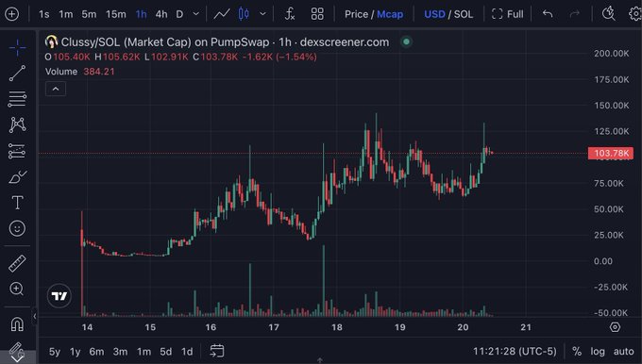Select the crosshair cursor tool
This screenshot has height=364, width=642.
17,48
